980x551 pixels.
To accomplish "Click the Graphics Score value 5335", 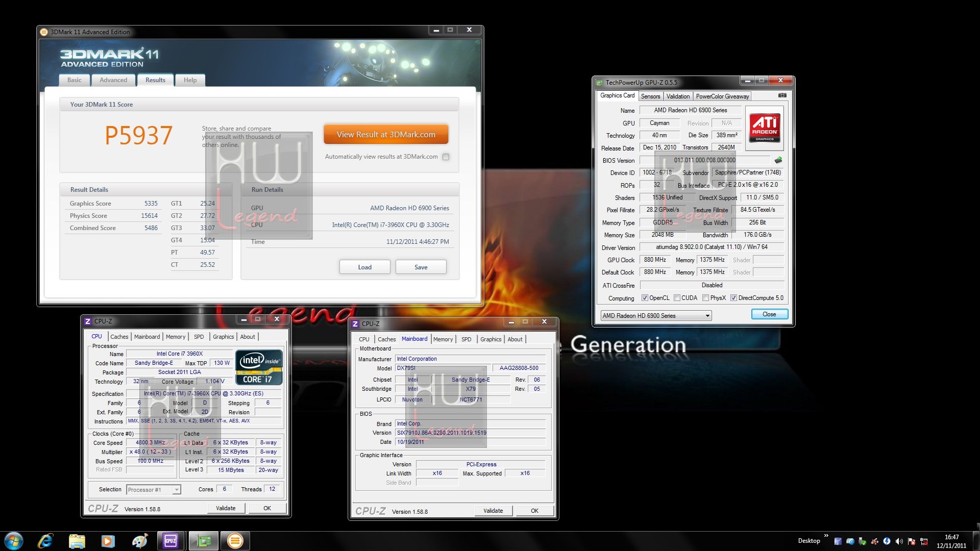I will click(151, 204).
